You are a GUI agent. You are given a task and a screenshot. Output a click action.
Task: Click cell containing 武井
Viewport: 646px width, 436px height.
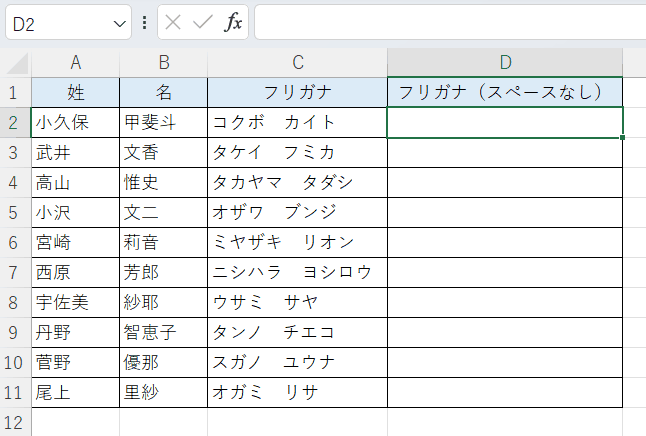(x=75, y=152)
